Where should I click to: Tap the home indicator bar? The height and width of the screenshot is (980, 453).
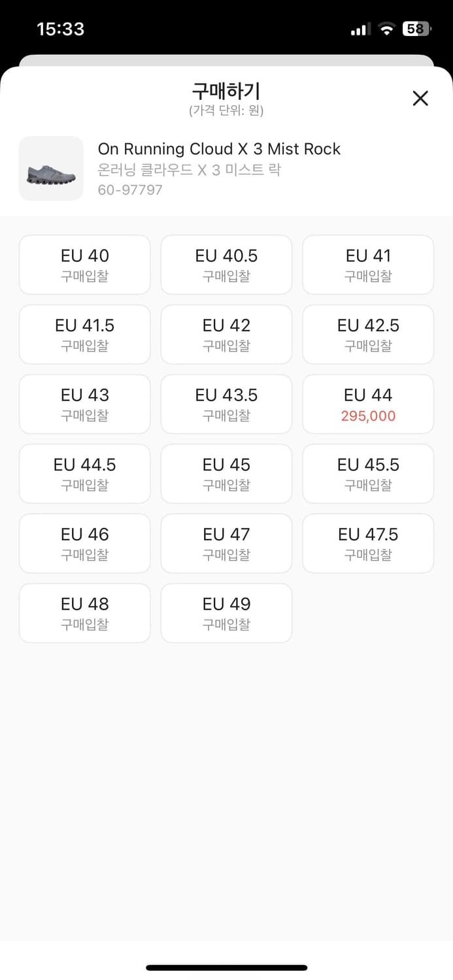pos(226,968)
